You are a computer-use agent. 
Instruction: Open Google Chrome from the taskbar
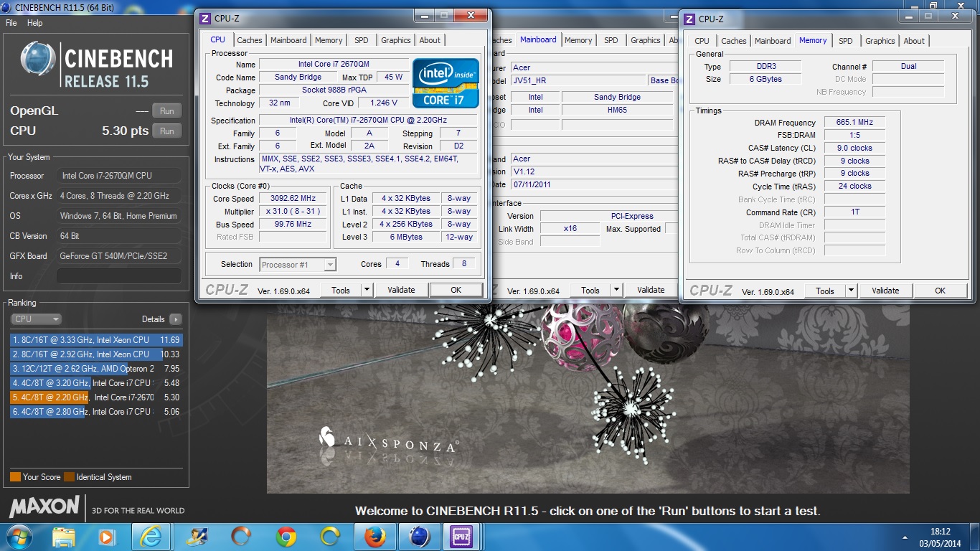[286, 537]
